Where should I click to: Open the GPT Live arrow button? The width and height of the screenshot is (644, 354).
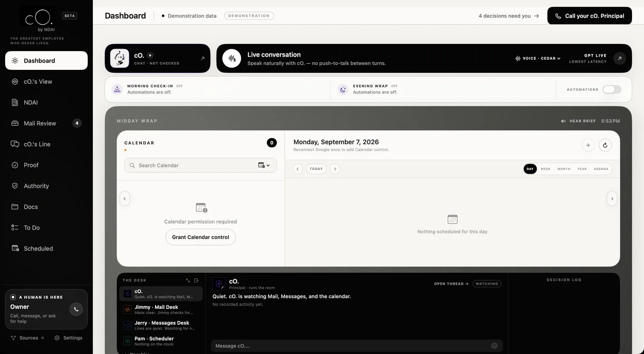tap(620, 58)
